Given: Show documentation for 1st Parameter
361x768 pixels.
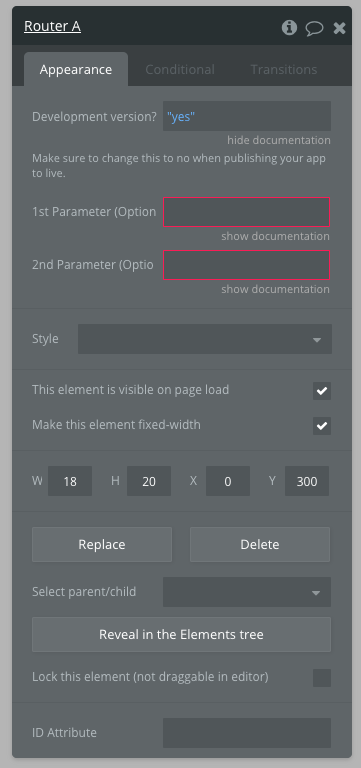Looking at the screenshot, I should click(x=275, y=236).
